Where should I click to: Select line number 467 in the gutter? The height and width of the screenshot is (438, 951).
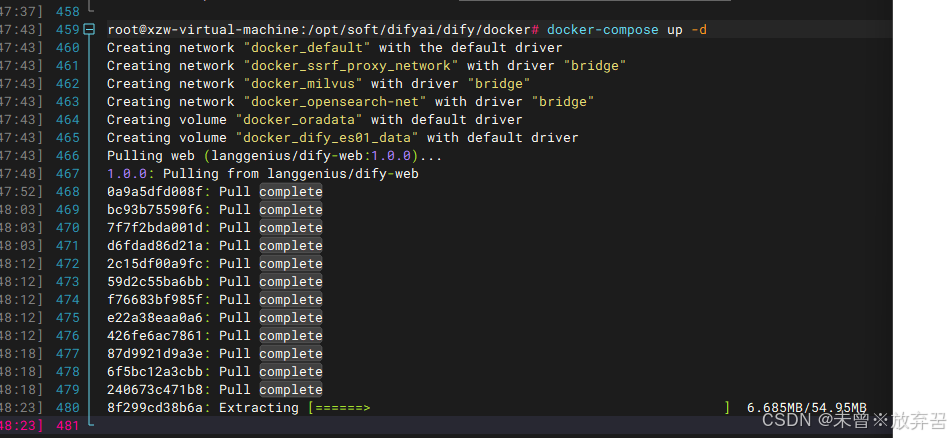click(67, 174)
